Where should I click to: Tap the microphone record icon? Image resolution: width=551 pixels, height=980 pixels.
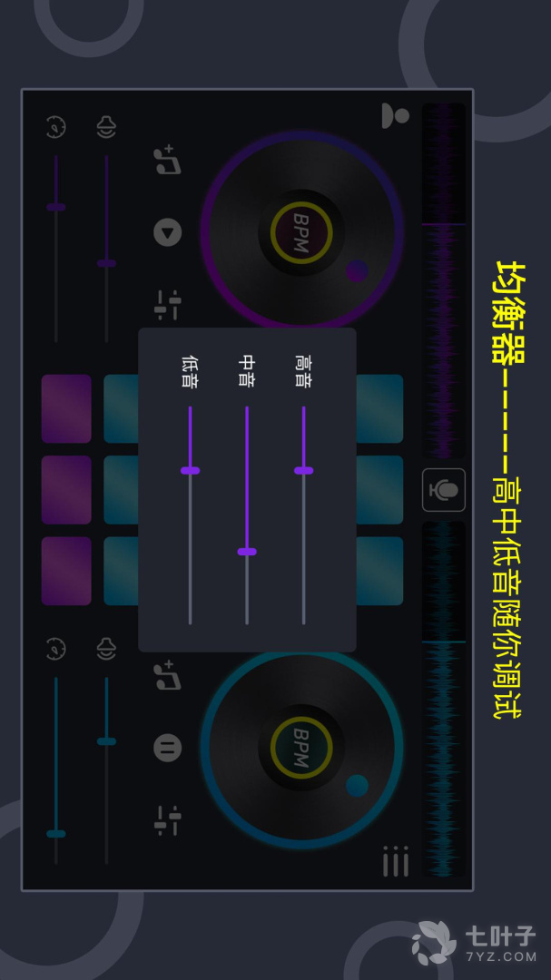(444, 490)
